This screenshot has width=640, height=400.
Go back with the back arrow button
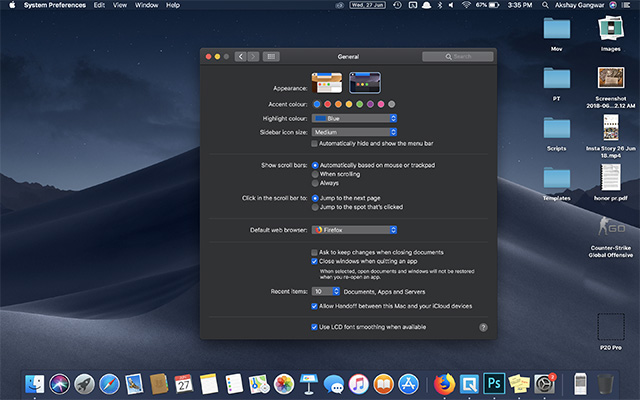click(x=240, y=56)
